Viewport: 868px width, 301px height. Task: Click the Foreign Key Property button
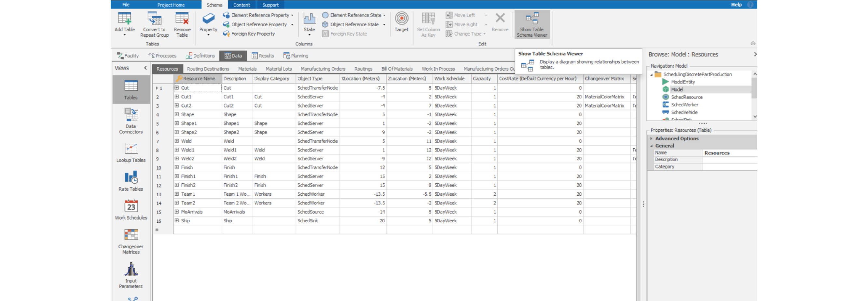pyautogui.click(x=252, y=34)
